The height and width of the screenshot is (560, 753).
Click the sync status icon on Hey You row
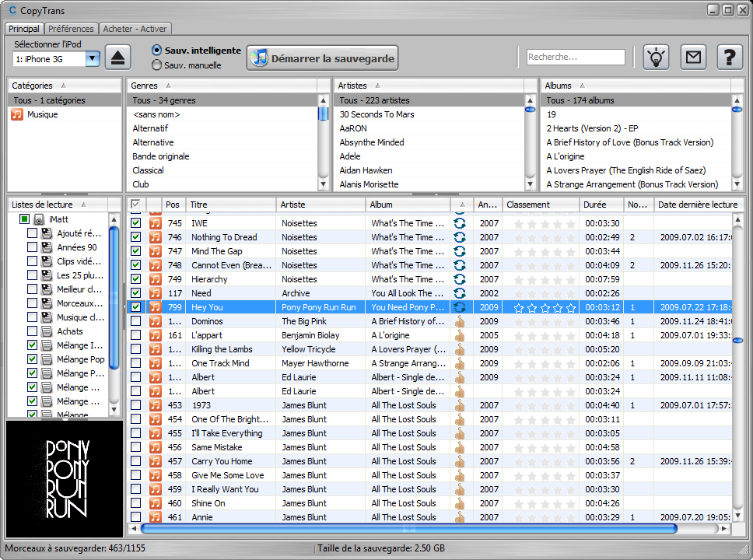pyautogui.click(x=460, y=307)
